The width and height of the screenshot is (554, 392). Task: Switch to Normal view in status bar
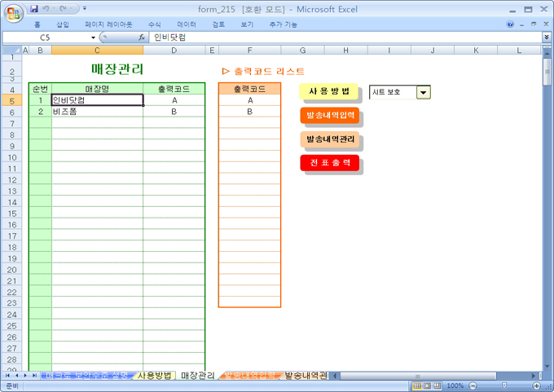tap(416, 385)
